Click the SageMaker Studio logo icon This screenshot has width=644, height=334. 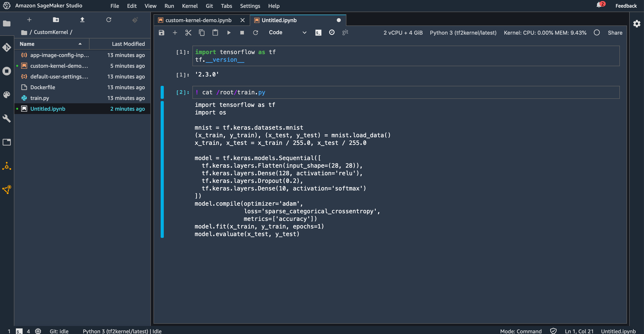[x=7, y=6]
